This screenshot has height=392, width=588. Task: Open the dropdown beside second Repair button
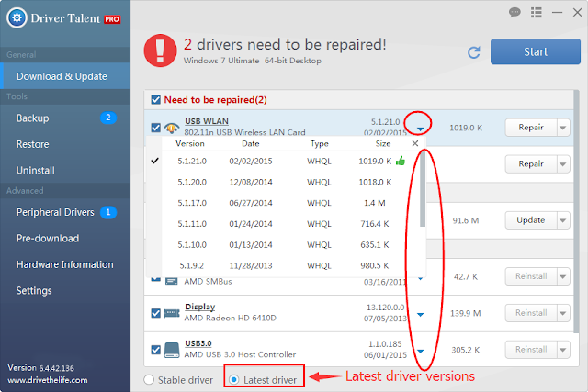click(563, 164)
